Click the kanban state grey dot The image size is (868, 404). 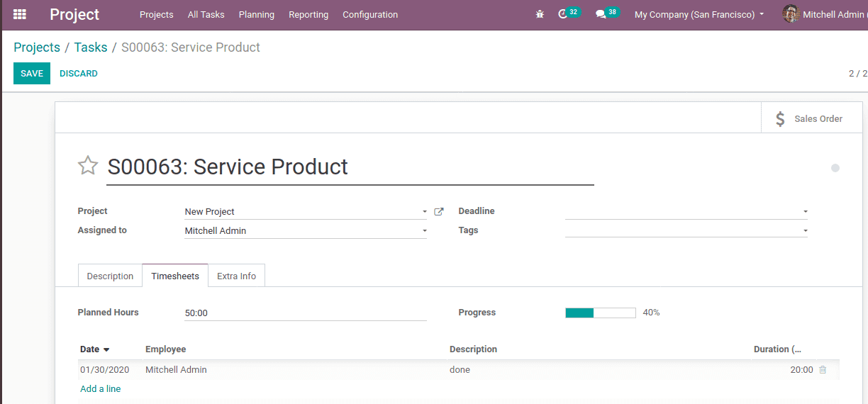pyautogui.click(x=835, y=168)
